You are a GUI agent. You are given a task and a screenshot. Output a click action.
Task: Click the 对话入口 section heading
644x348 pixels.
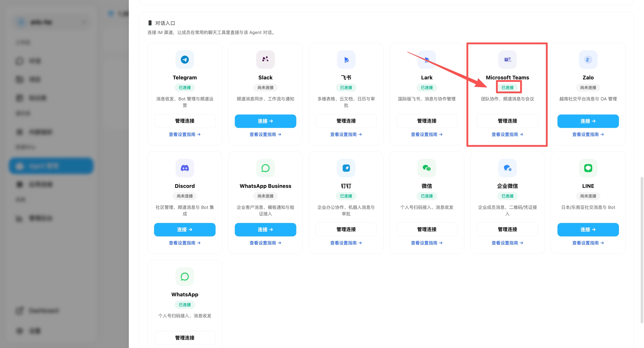165,23
